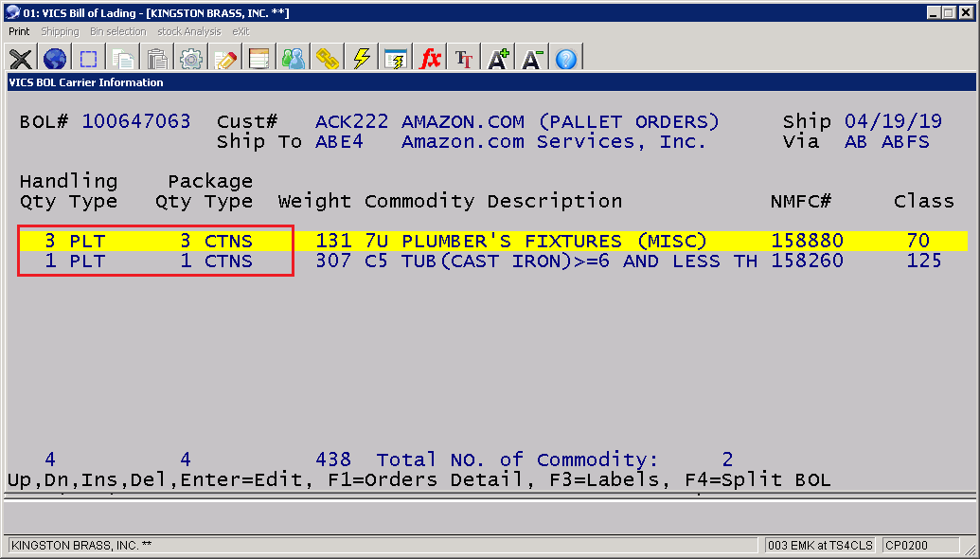This screenshot has width=980, height=559.
Task: Click the Class column header
Action: pos(924,202)
